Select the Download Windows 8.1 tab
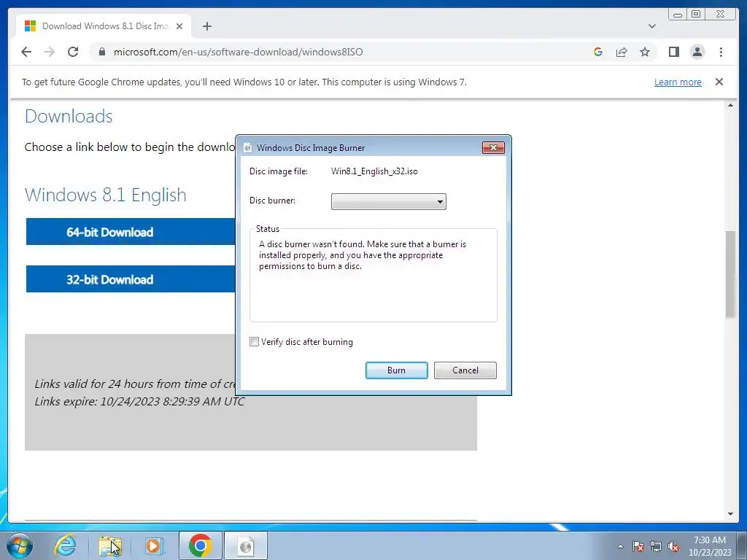 point(104,26)
